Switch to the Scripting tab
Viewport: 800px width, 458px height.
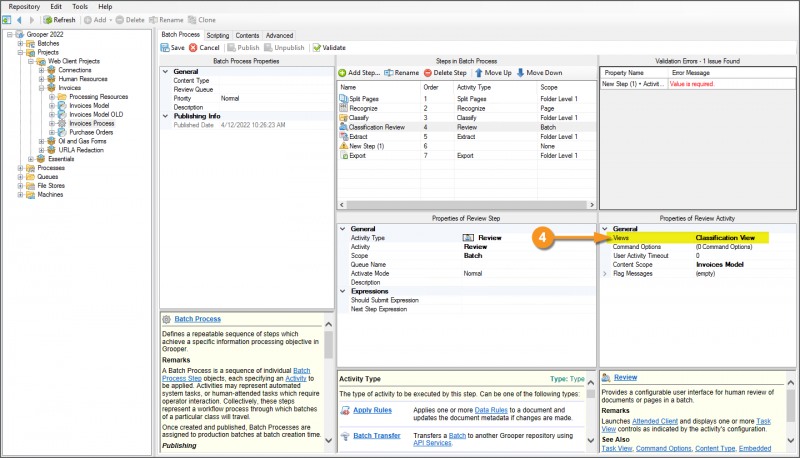[x=217, y=35]
